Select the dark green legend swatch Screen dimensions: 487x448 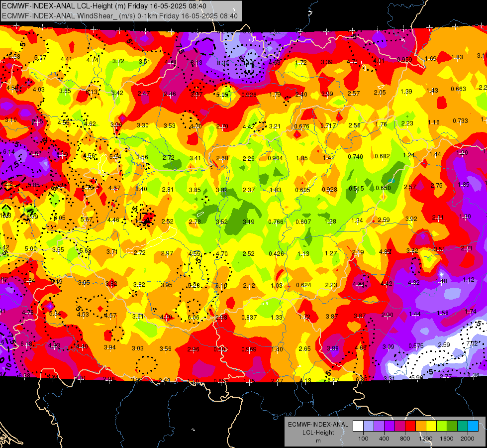(452, 426)
